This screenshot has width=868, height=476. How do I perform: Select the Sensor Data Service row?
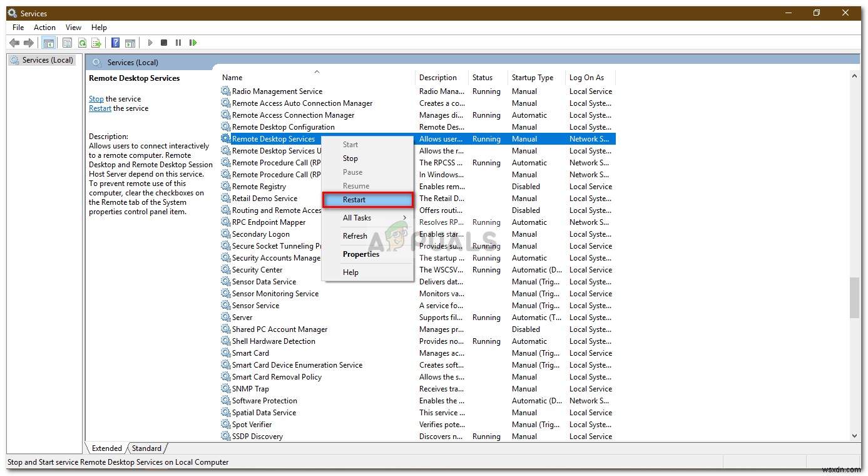point(418,282)
